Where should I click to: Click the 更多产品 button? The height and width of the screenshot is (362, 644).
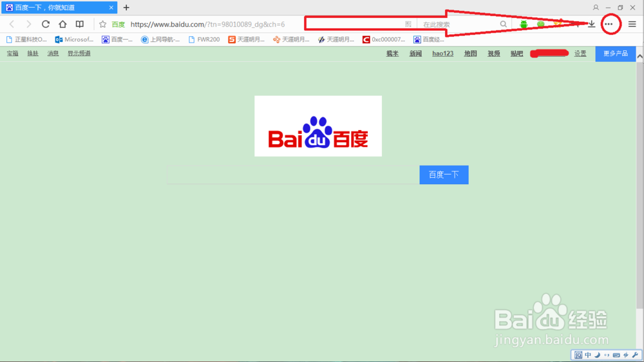(x=615, y=54)
